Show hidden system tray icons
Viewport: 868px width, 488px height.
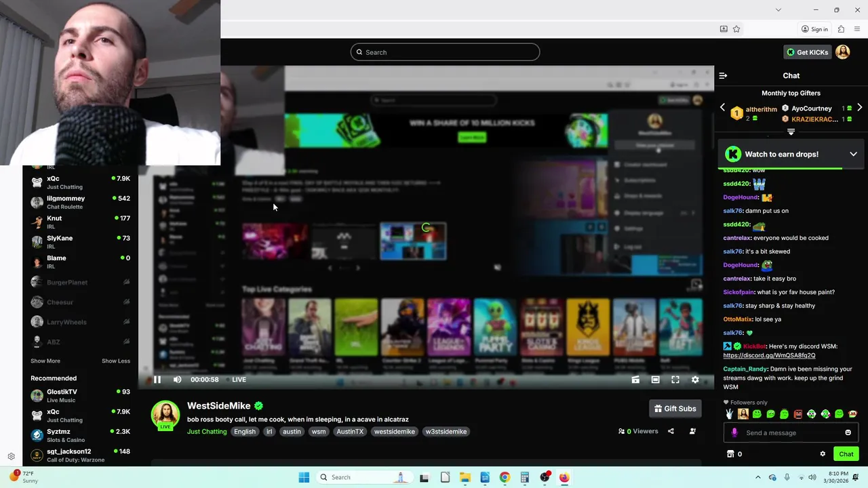758,477
